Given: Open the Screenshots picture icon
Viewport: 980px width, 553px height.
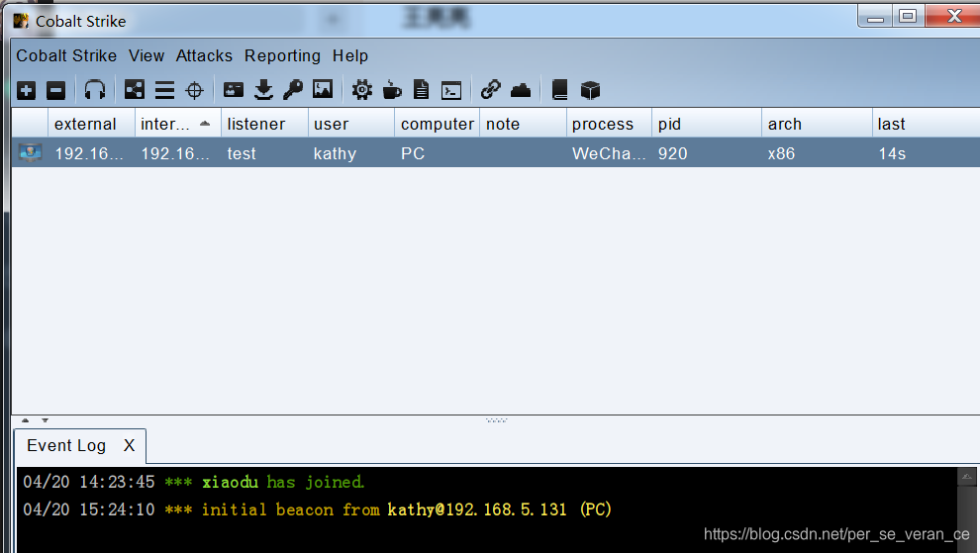Looking at the screenshot, I should point(323,89).
